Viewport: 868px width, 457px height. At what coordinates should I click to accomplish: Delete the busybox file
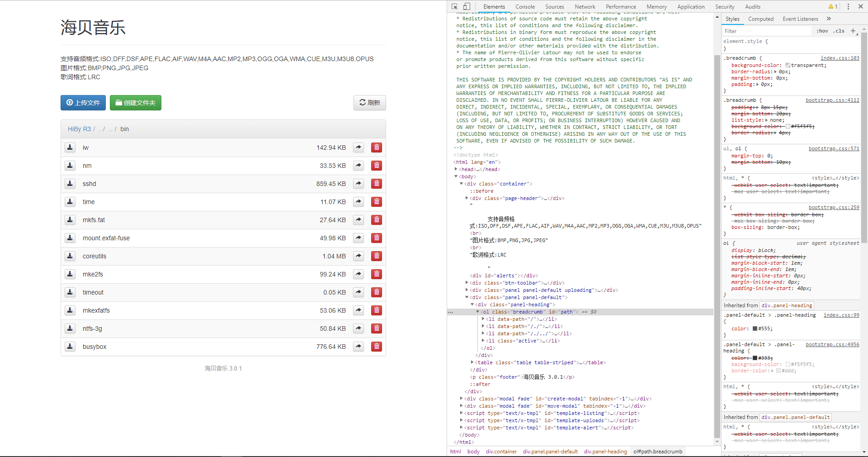click(x=377, y=347)
